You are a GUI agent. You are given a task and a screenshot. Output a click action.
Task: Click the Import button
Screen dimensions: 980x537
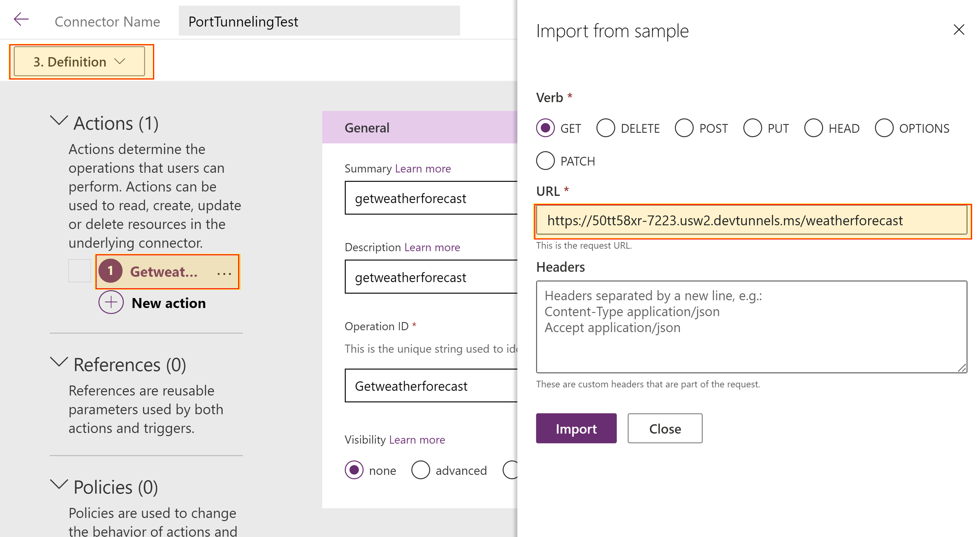click(575, 428)
